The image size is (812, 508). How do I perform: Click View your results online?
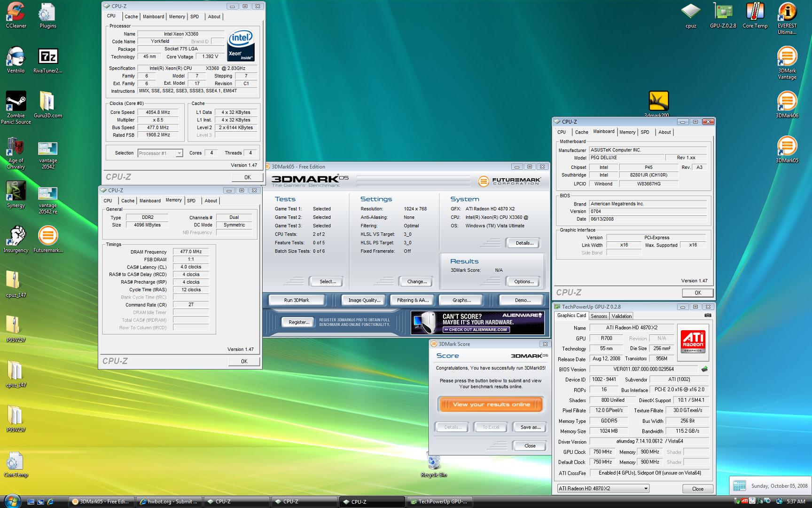[x=491, y=405]
